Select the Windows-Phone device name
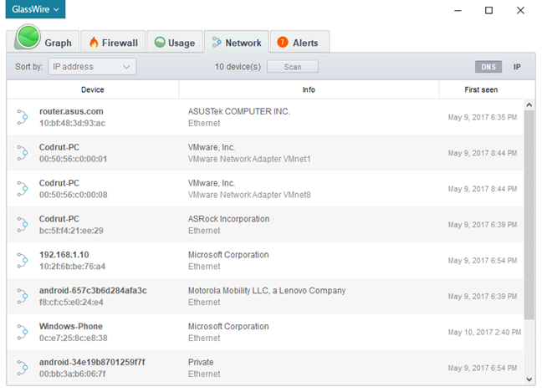The width and height of the screenshot is (542, 392). pyautogui.click(x=71, y=326)
